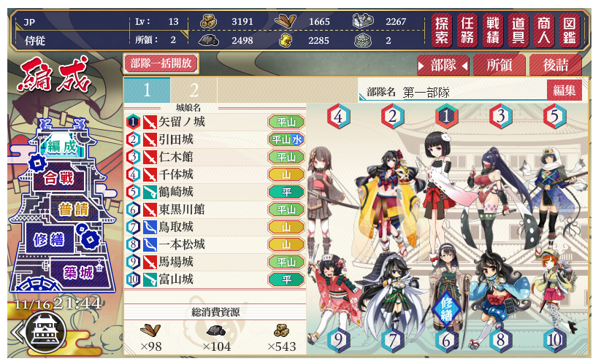This screenshot has width=601, height=364.
Task: Select 引田城 in the castle list
Action: pos(215,140)
